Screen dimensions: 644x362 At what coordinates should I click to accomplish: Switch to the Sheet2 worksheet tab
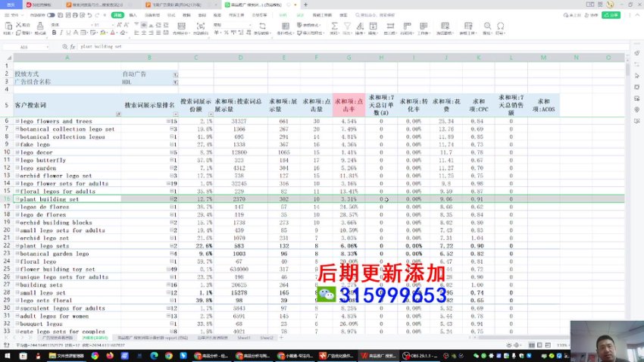[x=267, y=338]
